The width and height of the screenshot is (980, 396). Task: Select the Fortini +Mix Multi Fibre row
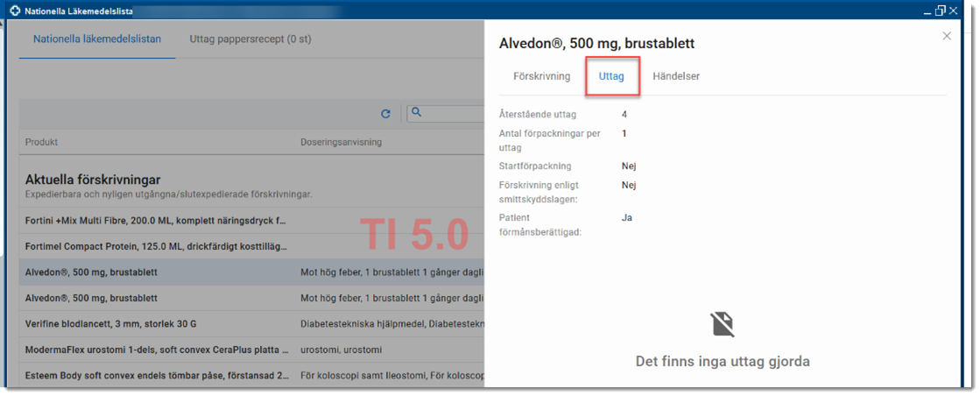pos(252,221)
